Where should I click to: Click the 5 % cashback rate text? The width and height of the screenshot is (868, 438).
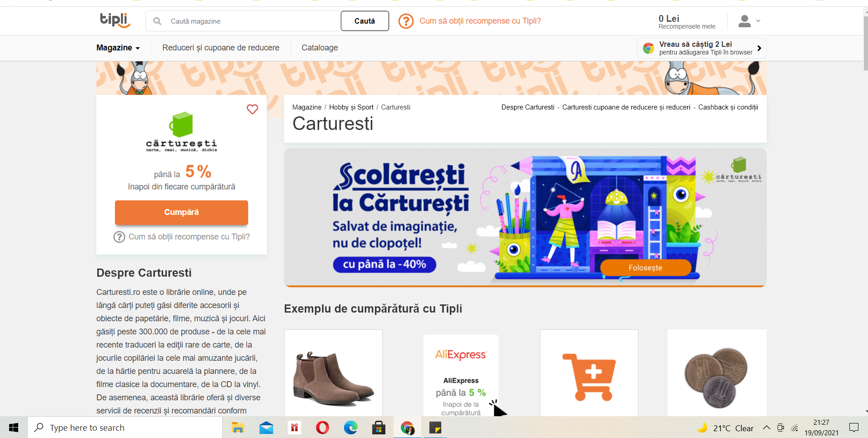[x=199, y=172]
